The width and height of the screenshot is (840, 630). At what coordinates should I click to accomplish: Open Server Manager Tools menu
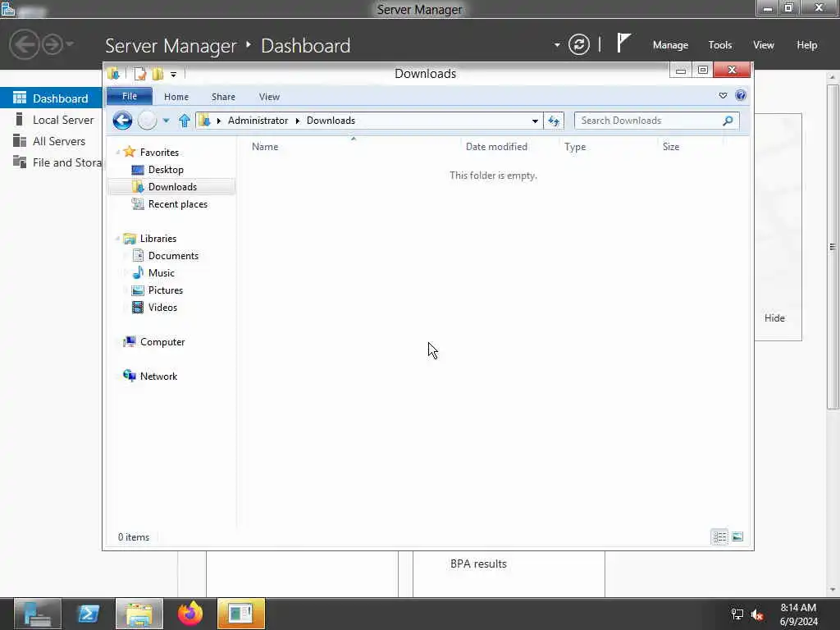(719, 45)
